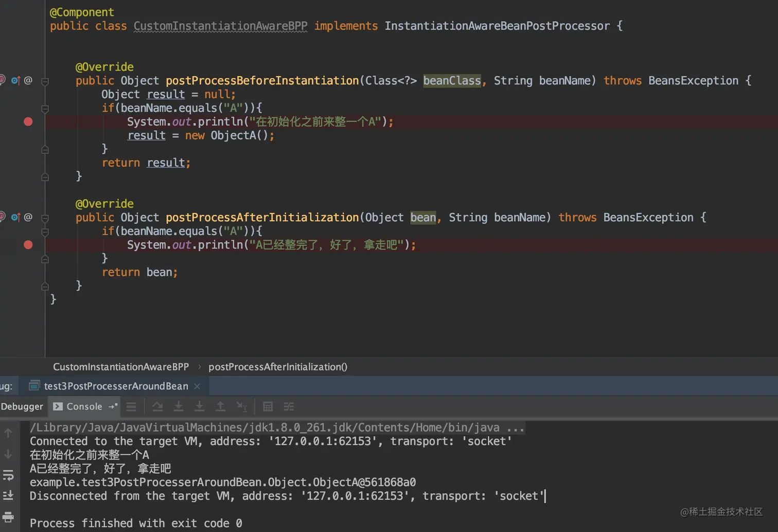This screenshot has height=532, width=778.
Task: Click the CustomInstantiationAwareBPP breadcrumb
Action: (121, 367)
